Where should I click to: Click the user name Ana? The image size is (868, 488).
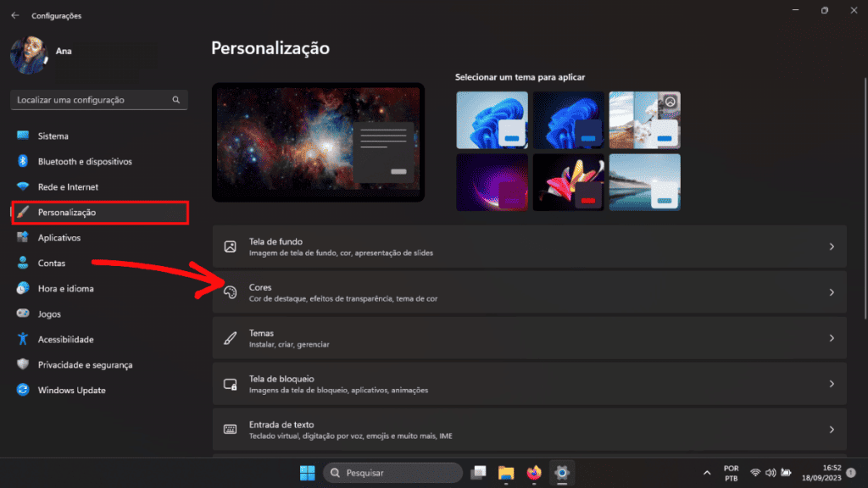(x=64, y=51)
